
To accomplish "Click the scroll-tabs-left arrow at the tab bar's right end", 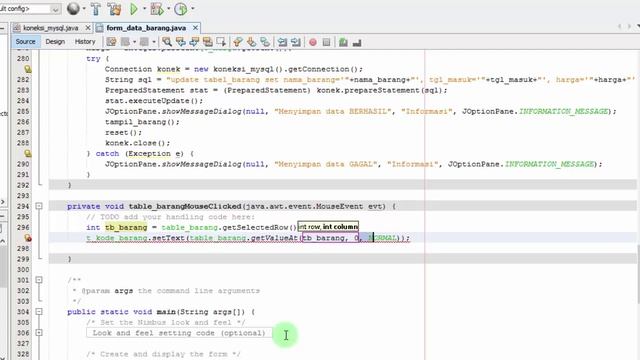I will [620, 27].
